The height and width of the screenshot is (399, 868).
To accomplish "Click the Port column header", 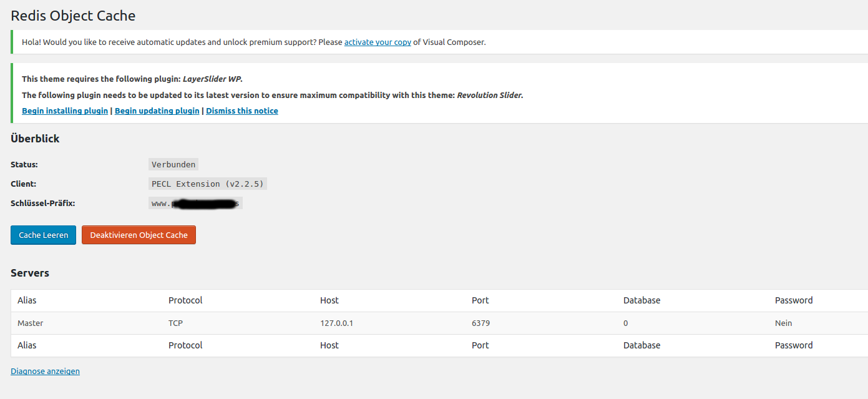I will [x=480, y=300].
